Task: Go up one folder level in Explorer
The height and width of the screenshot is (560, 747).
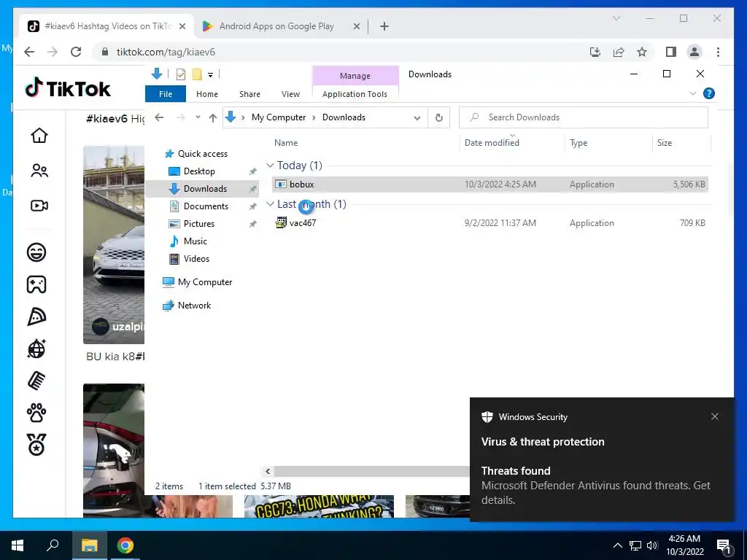Action: pyautogui.click(x=212, y=117)
